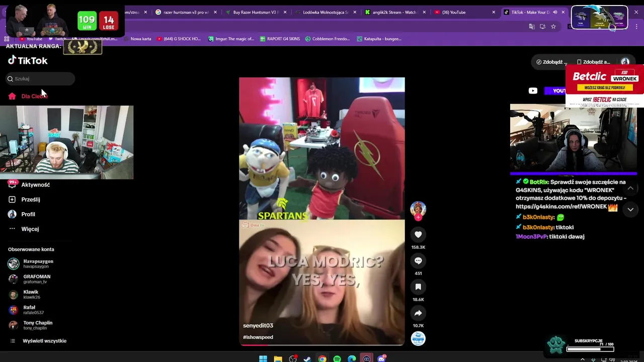
Task: Open the g4skins.com link in chat
Action: [x=562, y=207]
